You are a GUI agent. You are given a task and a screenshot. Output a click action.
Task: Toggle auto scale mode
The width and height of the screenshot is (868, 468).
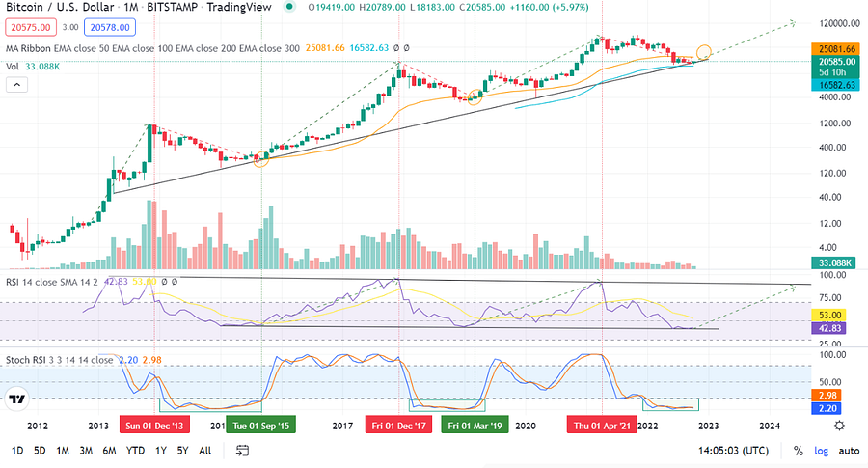point(849,451)
